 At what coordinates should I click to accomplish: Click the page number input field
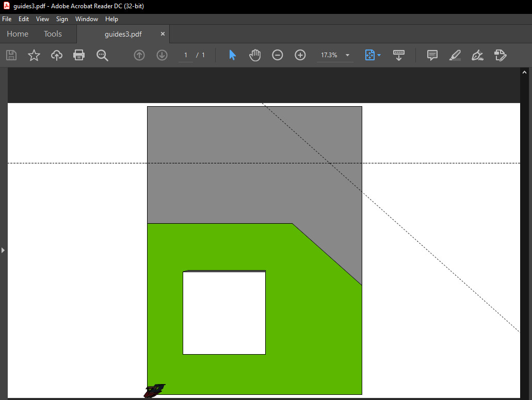pos(186,55)
